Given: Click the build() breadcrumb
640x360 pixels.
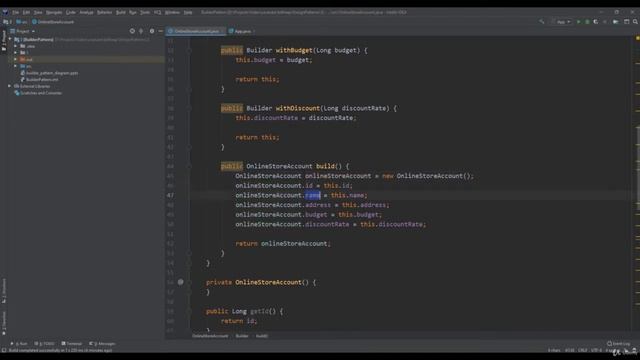Looking at the screenshot, I should 262,336.
